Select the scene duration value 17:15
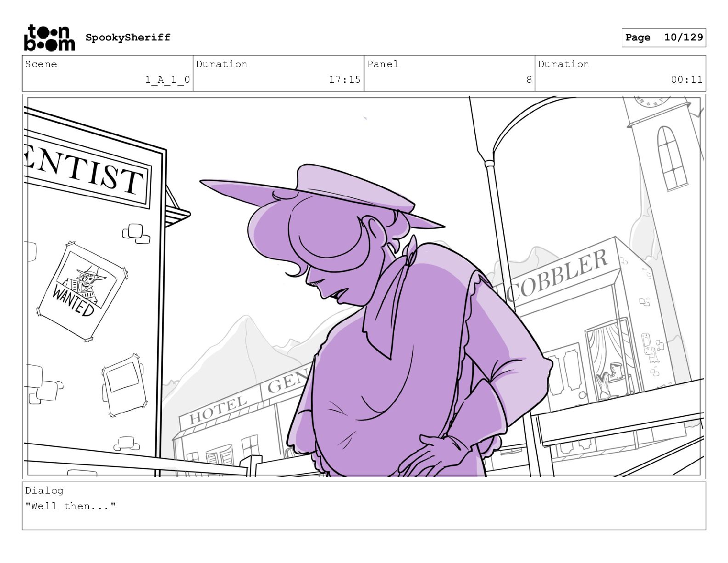Screen dimensions: 728x563 pyautogui.click(x=345, y=80)
